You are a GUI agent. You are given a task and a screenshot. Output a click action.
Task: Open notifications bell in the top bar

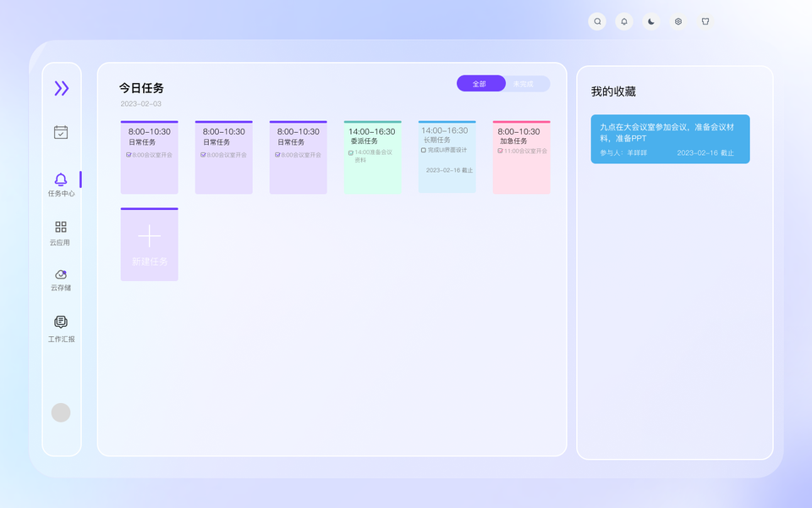click(624, 22)
